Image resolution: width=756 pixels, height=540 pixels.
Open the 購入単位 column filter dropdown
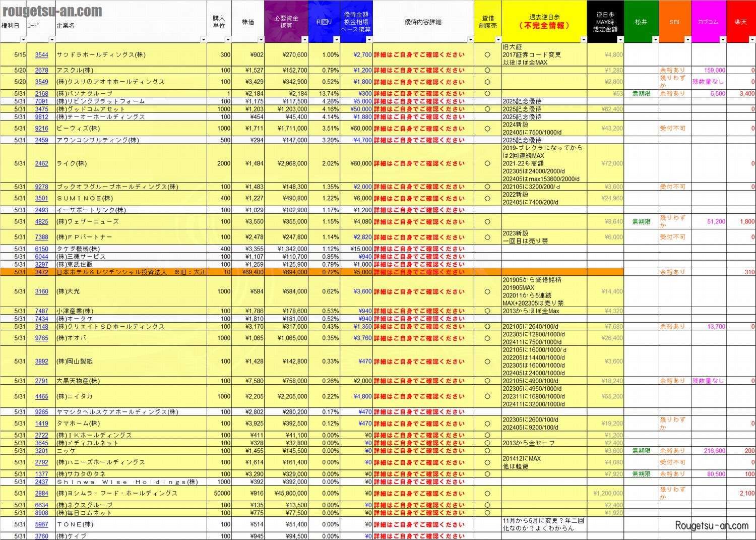pyautogui.click(x=228, y=39)
